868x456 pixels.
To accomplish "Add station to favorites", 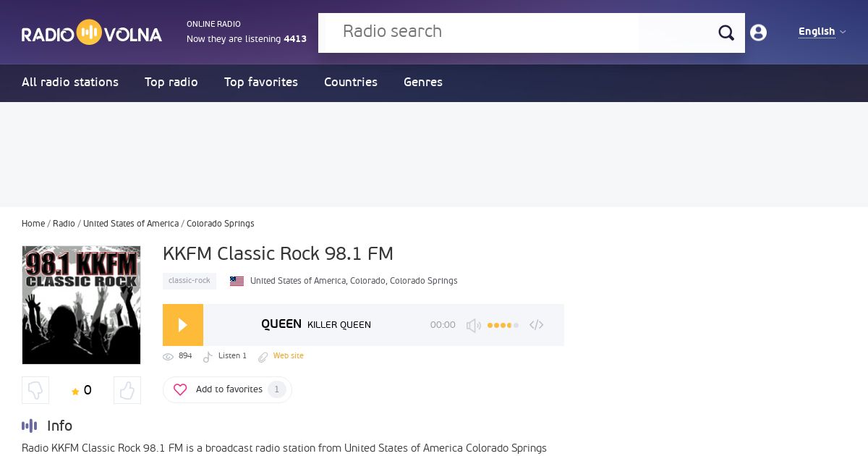I will (227, 389).
